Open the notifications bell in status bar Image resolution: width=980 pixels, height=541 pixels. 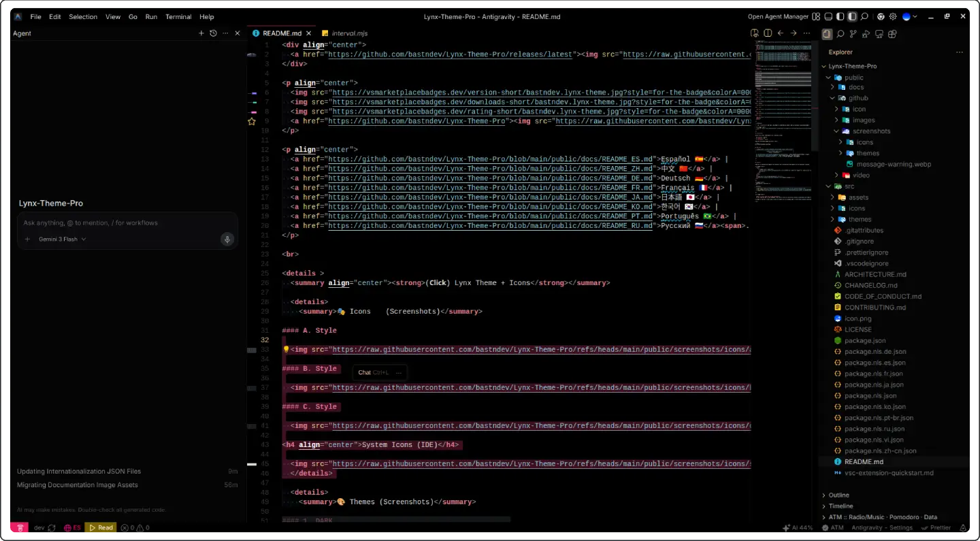(962, 527)
